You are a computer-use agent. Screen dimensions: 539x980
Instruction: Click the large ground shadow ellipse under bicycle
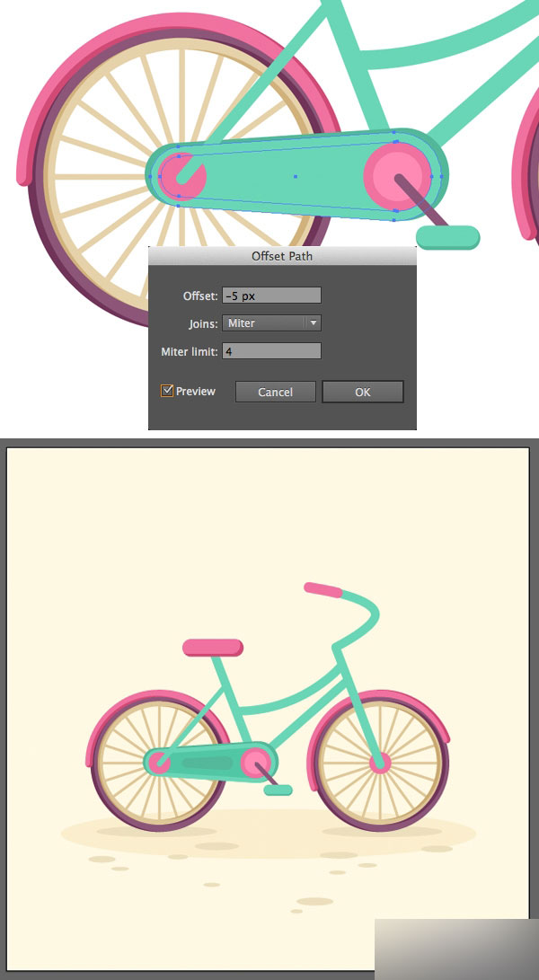(x=269, y=833)
